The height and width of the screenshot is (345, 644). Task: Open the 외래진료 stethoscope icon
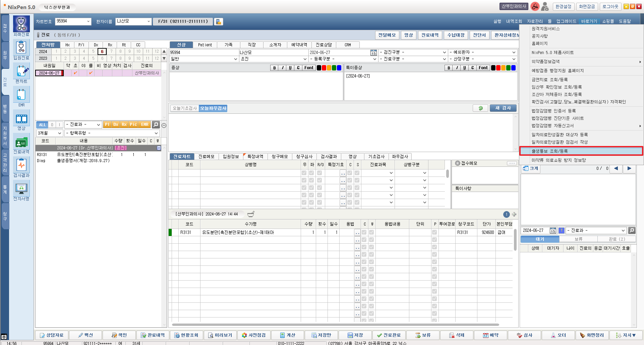tap(21, 24)
